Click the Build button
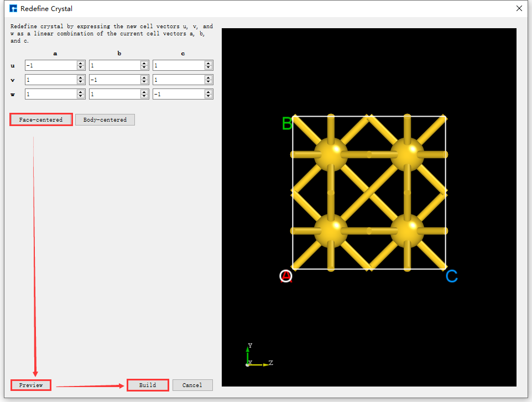 point(148,385)
